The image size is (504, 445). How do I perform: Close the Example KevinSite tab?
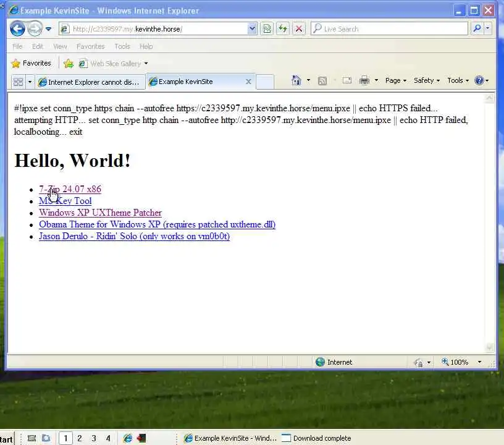pyautogui.click(x=248, y=82)
